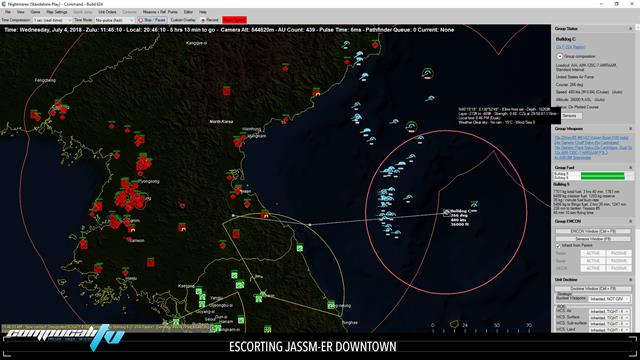This screenshot has height=360, width=640.
Task: Click the red highlighted toolbar button
Action: pos(234,20)
